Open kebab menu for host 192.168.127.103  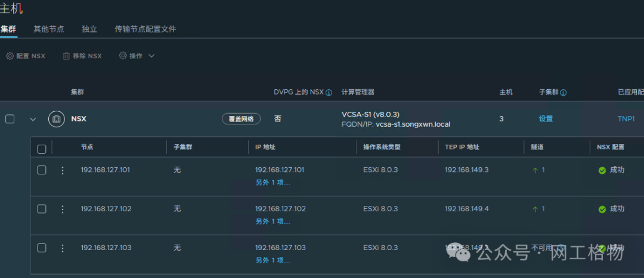(x=63, y=248)
